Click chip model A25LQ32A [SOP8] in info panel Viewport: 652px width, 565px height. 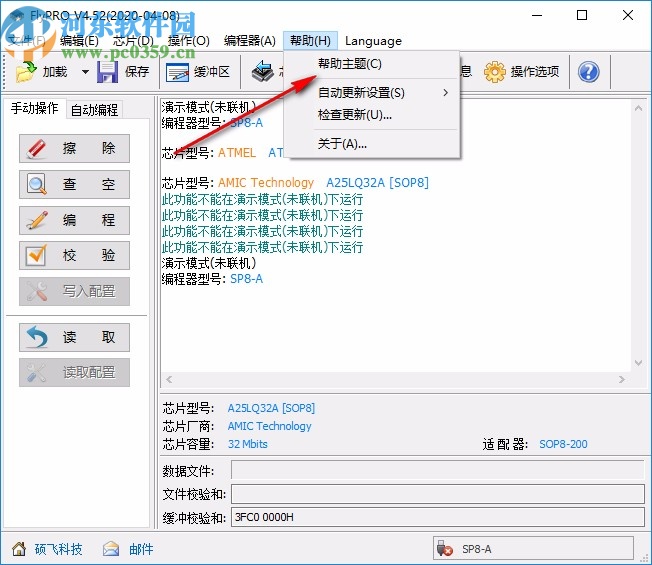271,408
